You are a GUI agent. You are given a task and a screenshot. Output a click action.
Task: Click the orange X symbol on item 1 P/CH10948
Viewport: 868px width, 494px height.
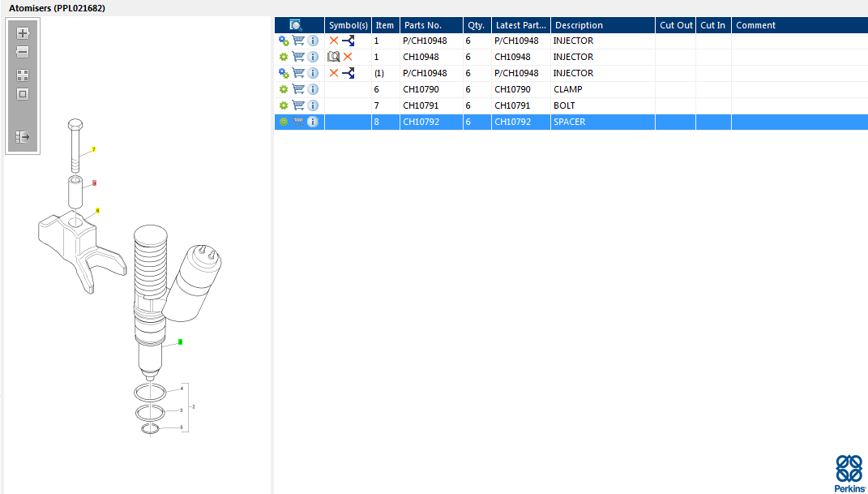[334, 41]
